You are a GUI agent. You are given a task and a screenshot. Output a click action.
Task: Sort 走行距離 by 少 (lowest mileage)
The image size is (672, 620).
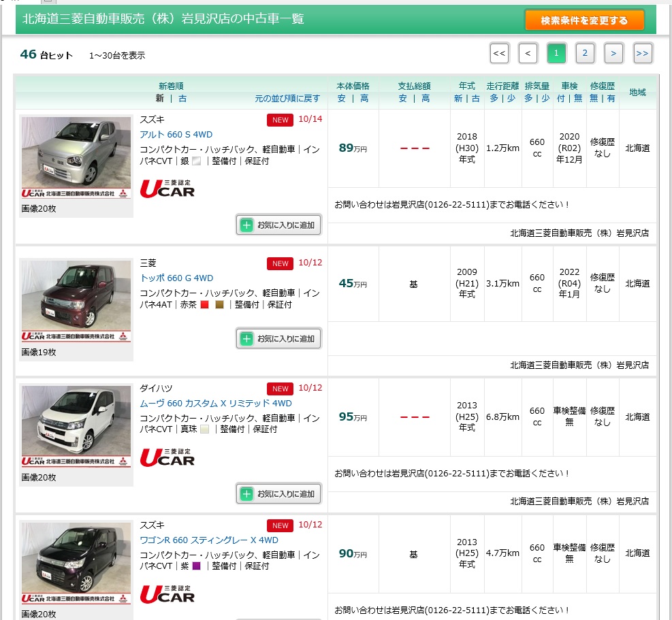511,99
